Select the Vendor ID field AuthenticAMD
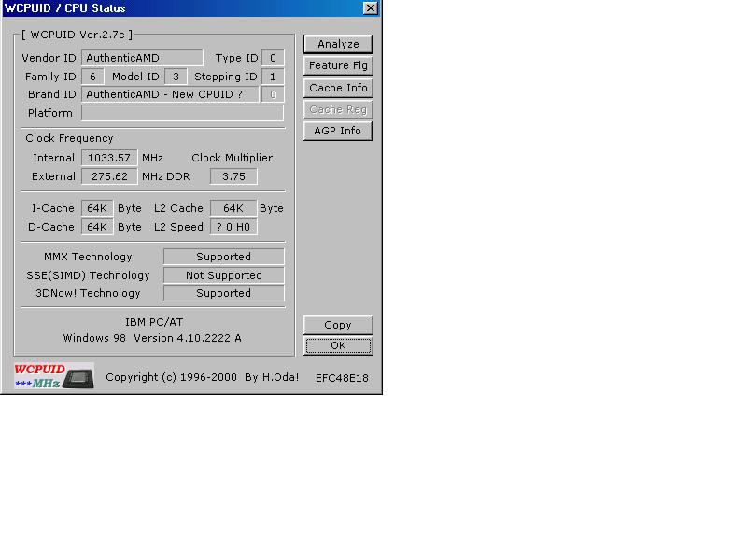The width and height of the screenshot is (747, 560). click(142, 58)
